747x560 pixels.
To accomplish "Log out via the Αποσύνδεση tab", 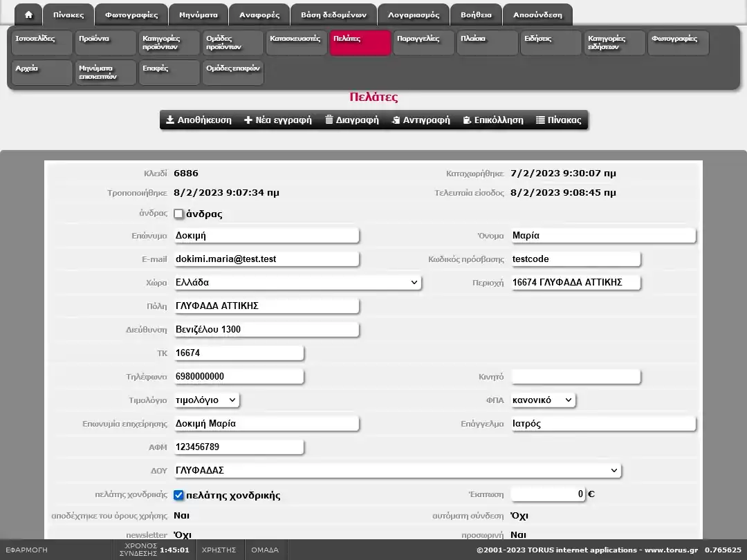I will click(537, 15).
